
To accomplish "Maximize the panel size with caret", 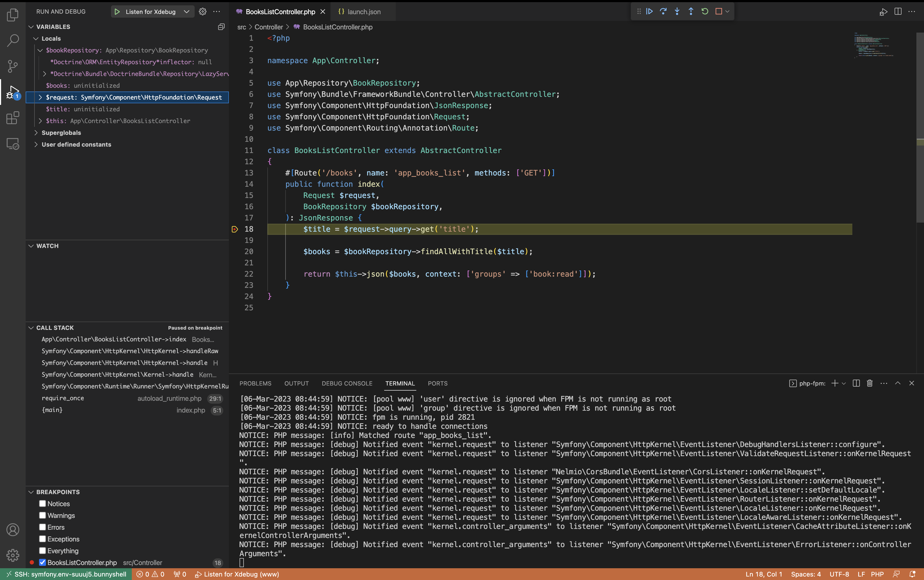I will (x=898, y=383).
